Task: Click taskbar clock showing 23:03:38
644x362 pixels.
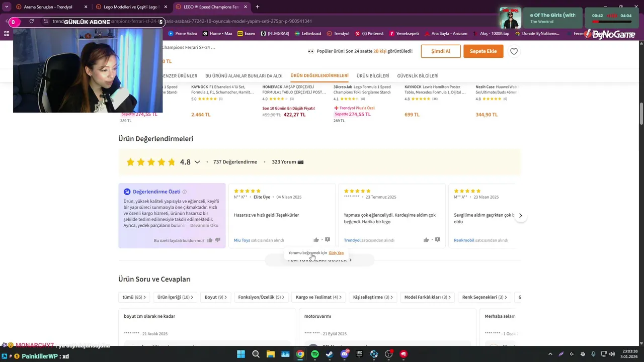Action: click(x=629, y=354)
